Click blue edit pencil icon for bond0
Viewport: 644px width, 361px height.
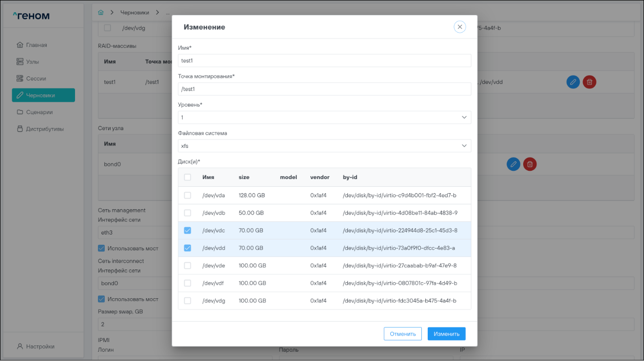click(x=513, y=164)
